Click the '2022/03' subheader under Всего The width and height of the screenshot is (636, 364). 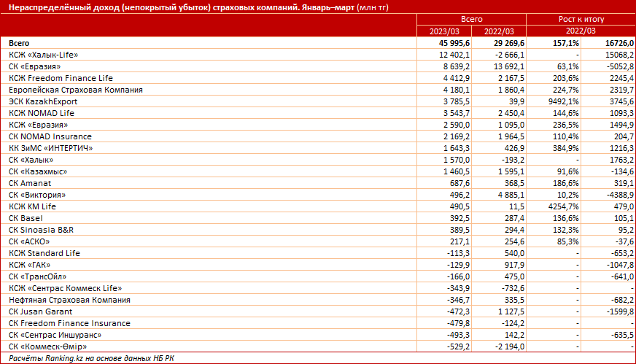(499, 31)
